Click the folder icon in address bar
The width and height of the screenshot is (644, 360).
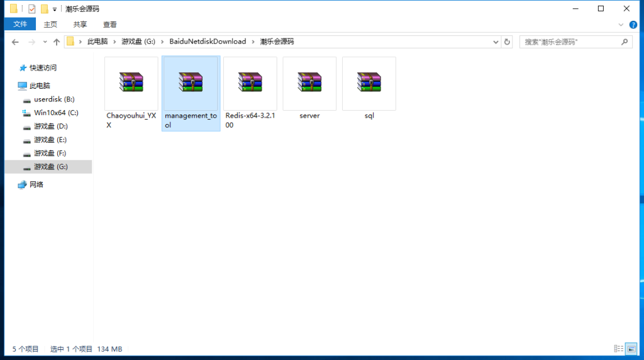[x=70, y=42]
